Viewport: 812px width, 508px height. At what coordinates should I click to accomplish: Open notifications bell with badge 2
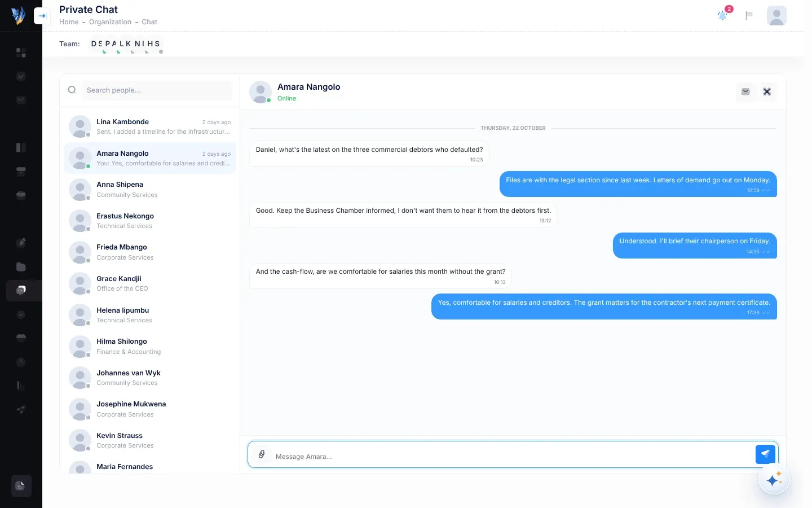tap(723, 15)
